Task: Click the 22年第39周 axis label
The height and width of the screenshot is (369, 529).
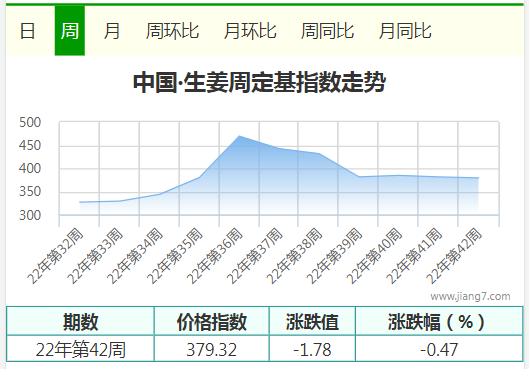Action: (x=334, y=256)
